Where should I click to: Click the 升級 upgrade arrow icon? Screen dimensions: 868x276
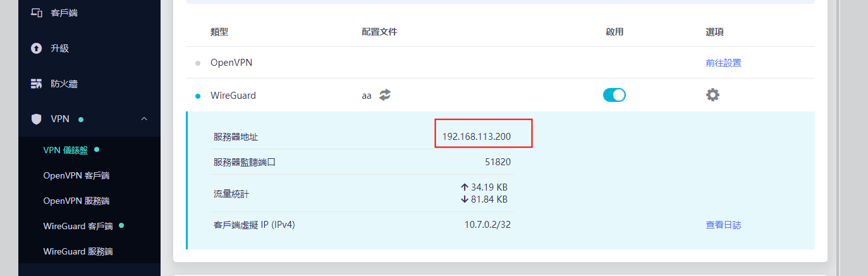click(x=37, y=48)
